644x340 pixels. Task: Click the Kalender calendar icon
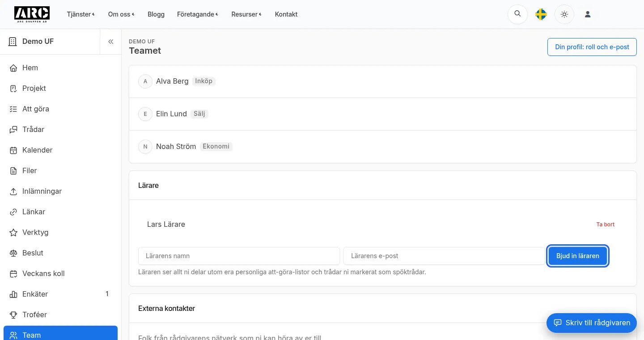click(13, 150)
